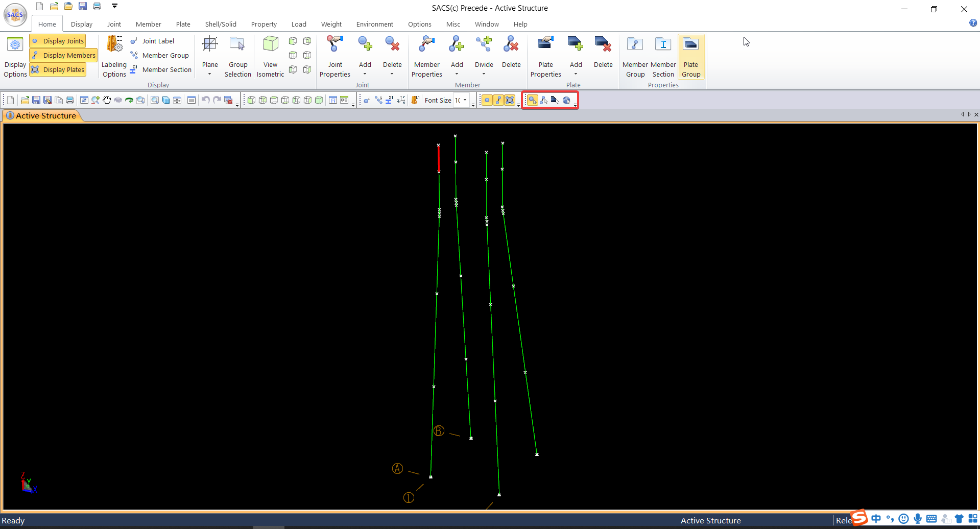Open Member Group properties
The height and width of the screenshot is (529, 980).
point(635,57)
